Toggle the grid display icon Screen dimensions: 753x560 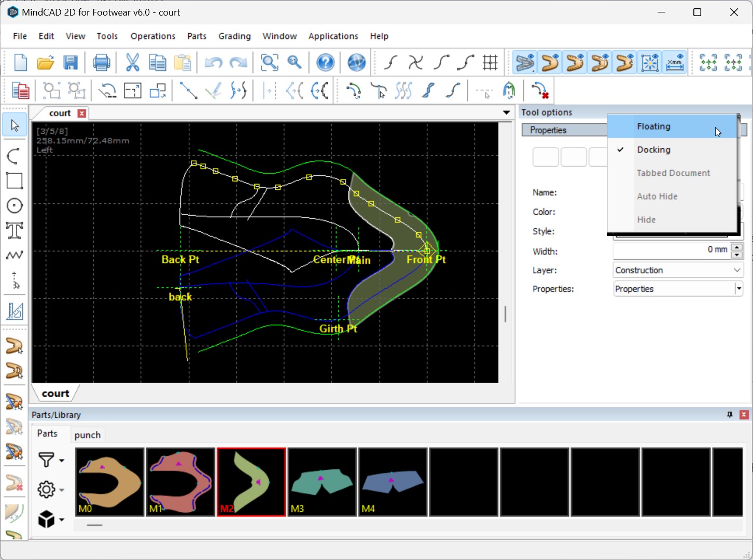pyautogui.click(x=490, y=62)
